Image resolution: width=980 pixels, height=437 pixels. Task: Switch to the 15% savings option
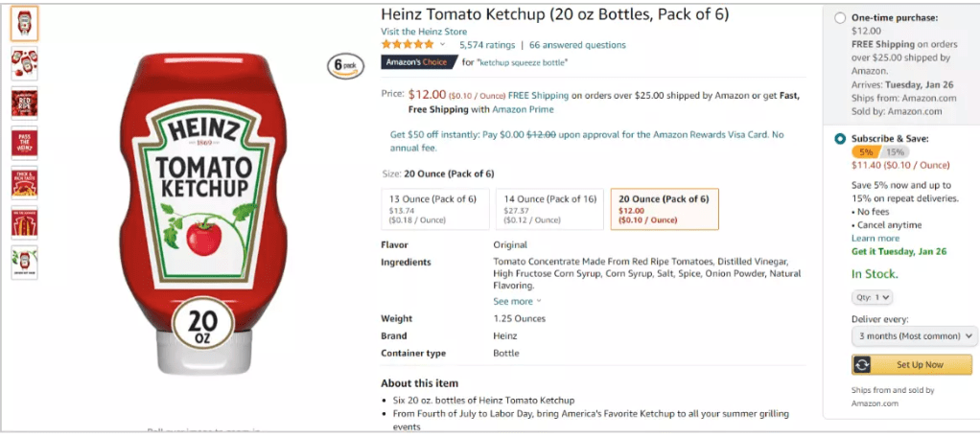pos(896,152)
